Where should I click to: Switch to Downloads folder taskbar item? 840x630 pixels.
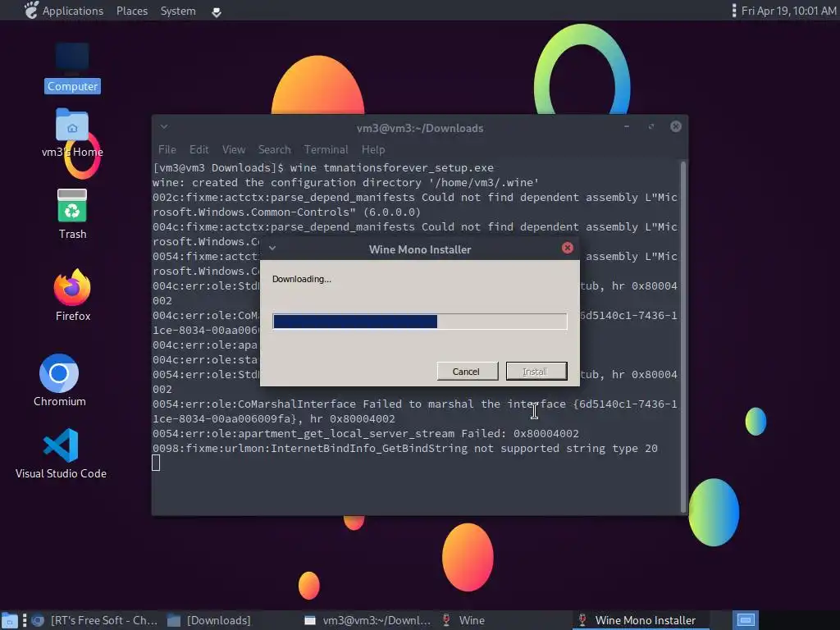(209, 620)
